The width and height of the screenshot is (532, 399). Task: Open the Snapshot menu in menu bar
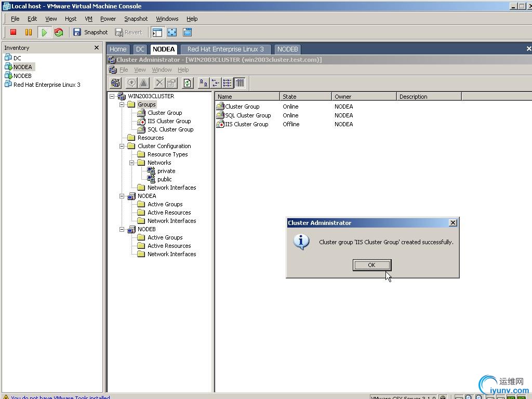pos(136,19)
